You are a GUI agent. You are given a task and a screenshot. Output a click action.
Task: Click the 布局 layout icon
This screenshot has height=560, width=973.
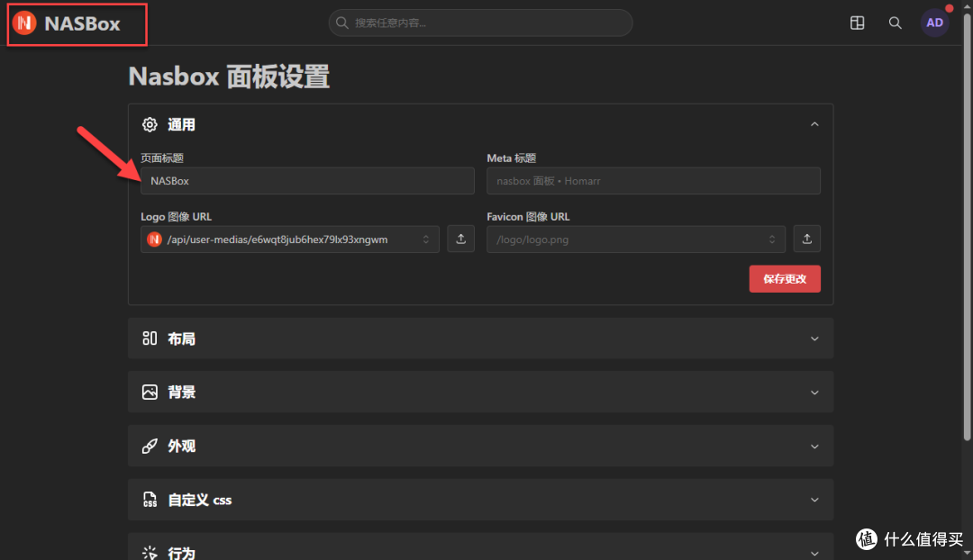[150, 338]
